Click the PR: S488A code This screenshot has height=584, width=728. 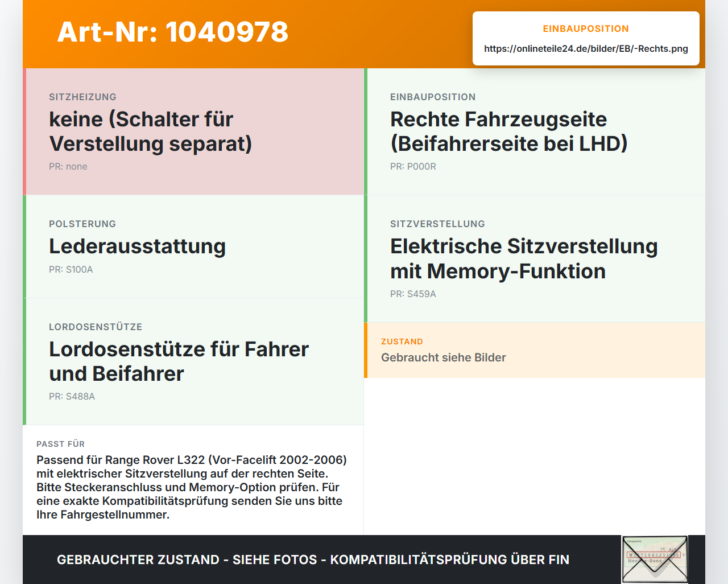(72, 396)
